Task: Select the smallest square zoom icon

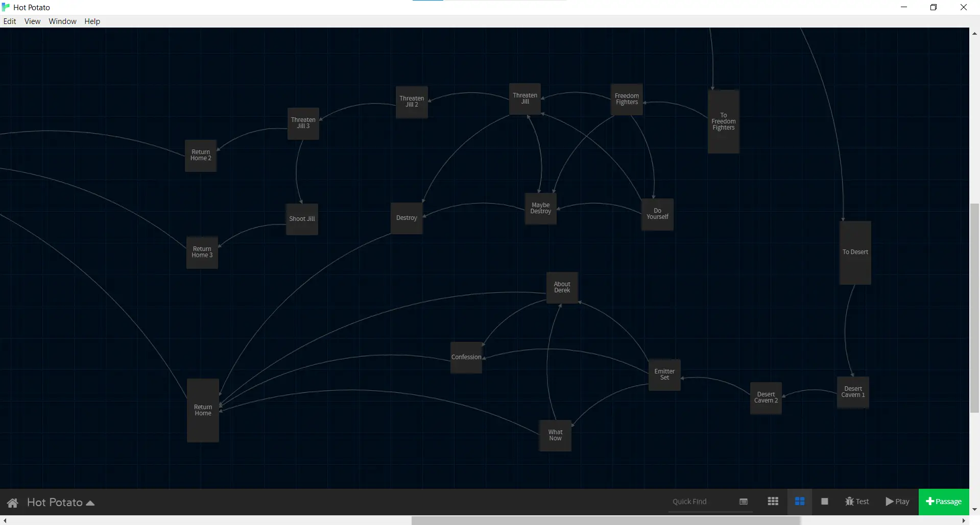Action: [824, 502]
